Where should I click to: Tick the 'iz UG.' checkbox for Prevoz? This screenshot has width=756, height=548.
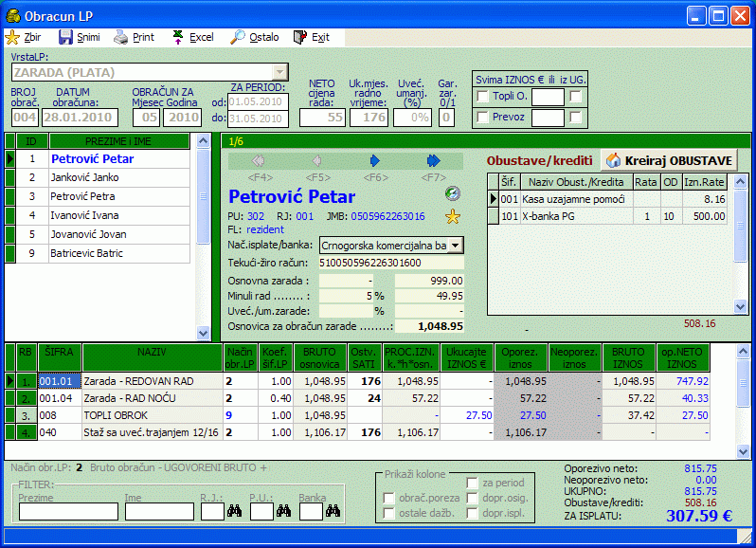[x=575, y=117]
